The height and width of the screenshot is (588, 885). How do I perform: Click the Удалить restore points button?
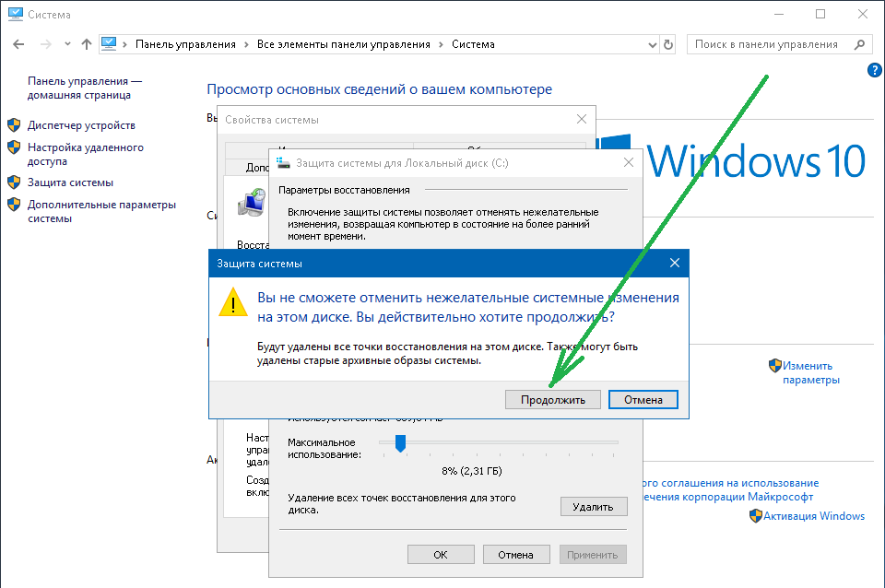pyautogui.click(x=594, y=507)
